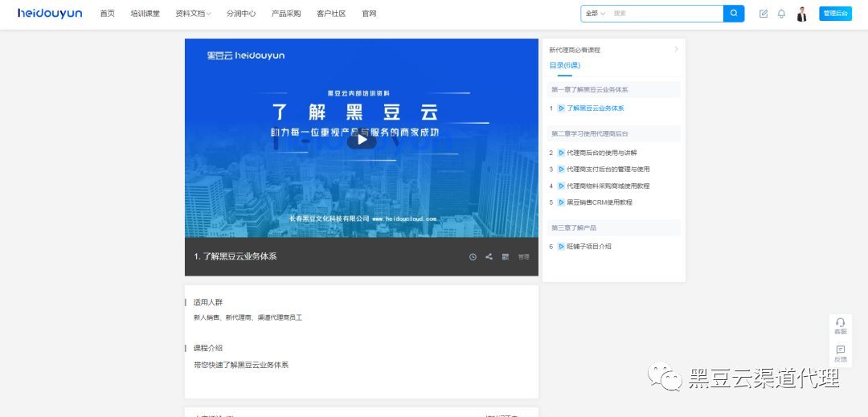868x417 pixels.
Task: Play the 了解黑豆云 video
Action: tap(362, 140)
